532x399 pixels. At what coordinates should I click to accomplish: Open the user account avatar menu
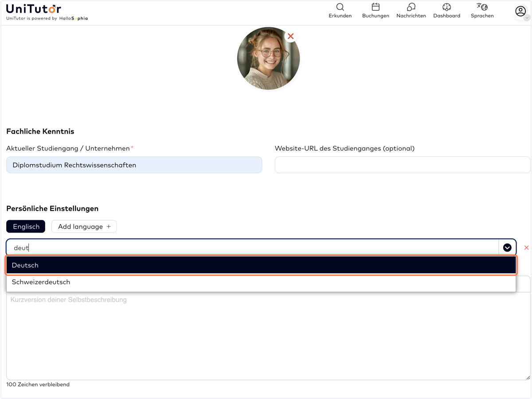[520, 11]
